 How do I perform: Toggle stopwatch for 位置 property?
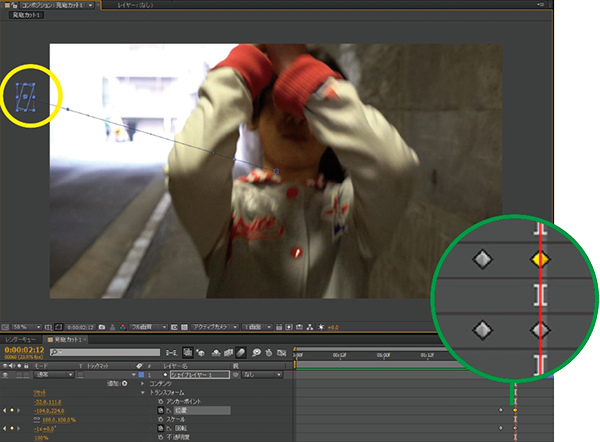pos(161,410)
